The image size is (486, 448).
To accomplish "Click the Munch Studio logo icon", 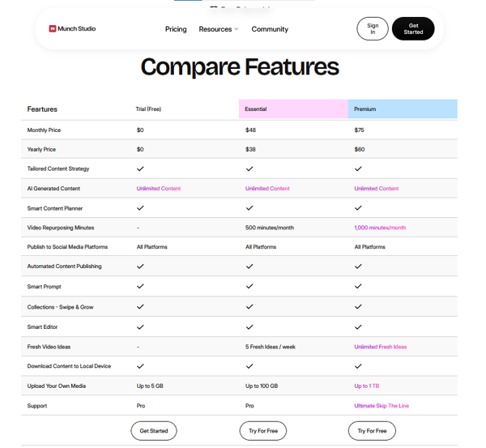I will (x=53, y=29).
